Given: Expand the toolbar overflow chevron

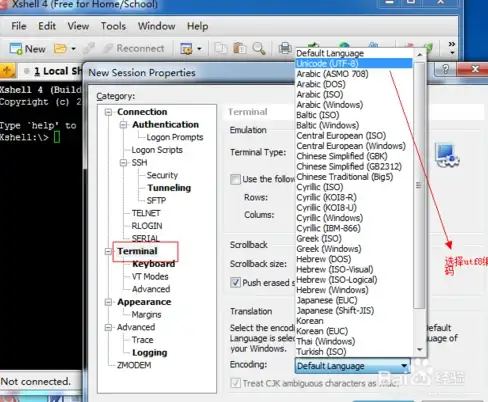Looking at the screenshot, I should (452, 48).
